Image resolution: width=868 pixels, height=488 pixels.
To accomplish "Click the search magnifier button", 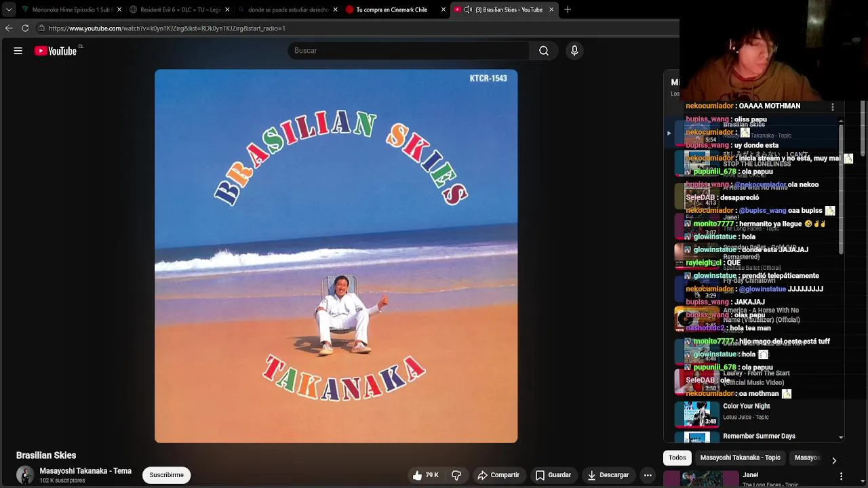I will click(x=544, y=51).
